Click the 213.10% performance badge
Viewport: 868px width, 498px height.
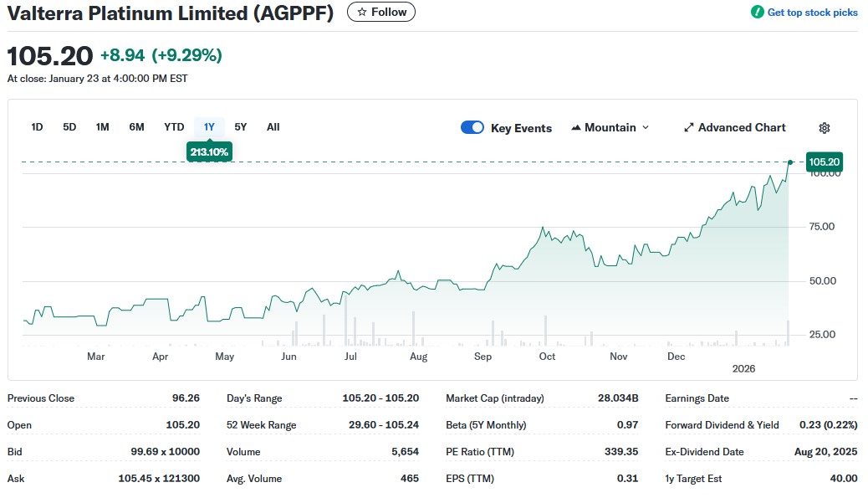point(209,151)
